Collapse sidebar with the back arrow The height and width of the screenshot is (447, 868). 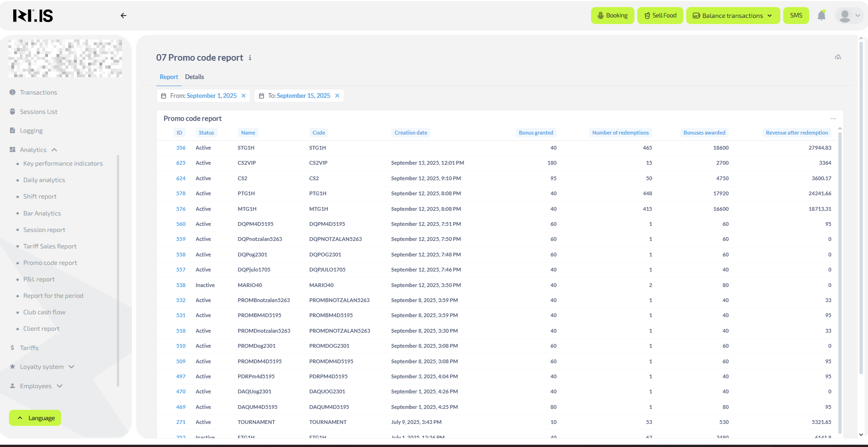click(123, 16)
